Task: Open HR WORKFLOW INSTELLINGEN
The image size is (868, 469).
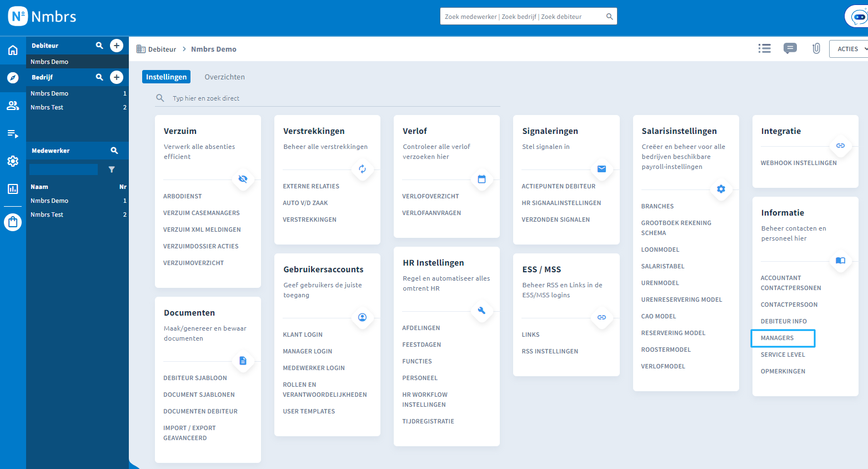Action: coord(425,400)
